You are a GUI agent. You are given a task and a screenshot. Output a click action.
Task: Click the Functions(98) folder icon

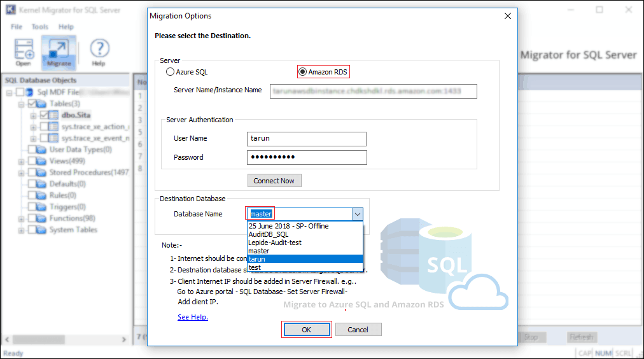click(x=41, y=218)
